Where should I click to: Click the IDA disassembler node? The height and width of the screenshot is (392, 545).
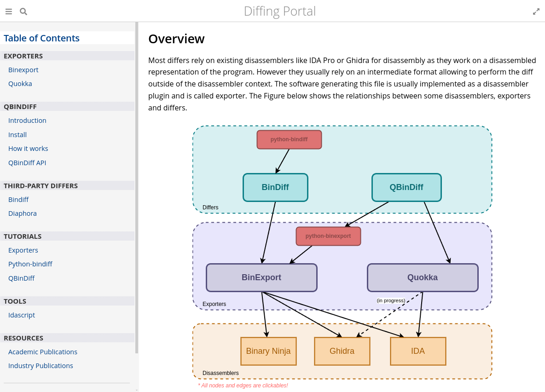418,352
